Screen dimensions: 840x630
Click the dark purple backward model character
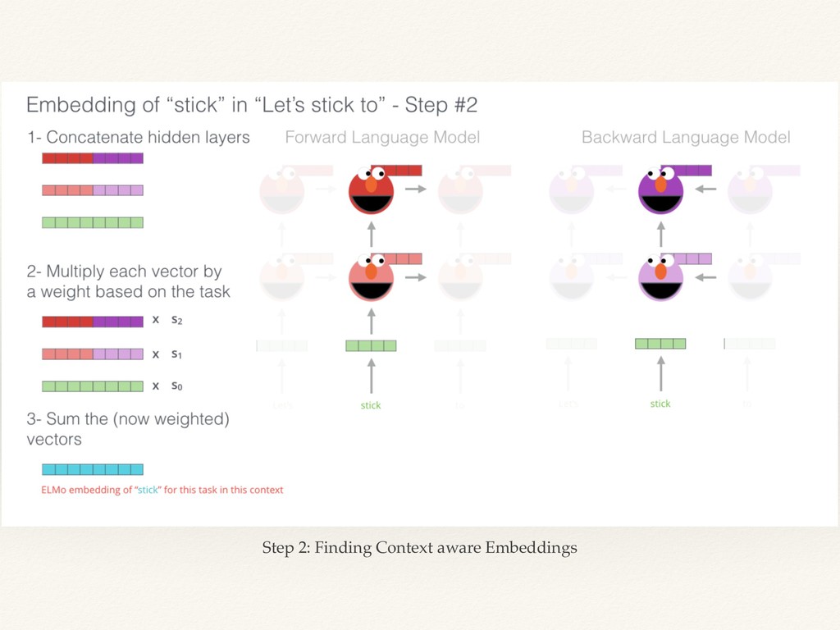(660, 190)
